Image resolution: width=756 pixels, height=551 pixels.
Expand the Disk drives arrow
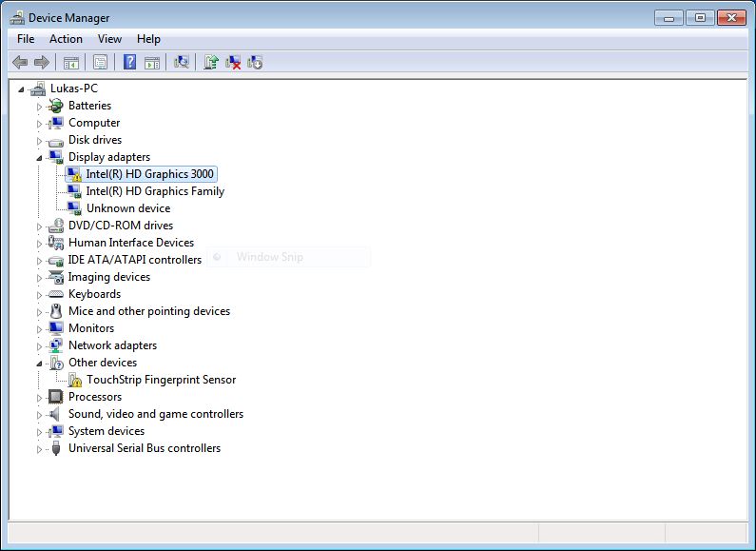tap(40, 141)
